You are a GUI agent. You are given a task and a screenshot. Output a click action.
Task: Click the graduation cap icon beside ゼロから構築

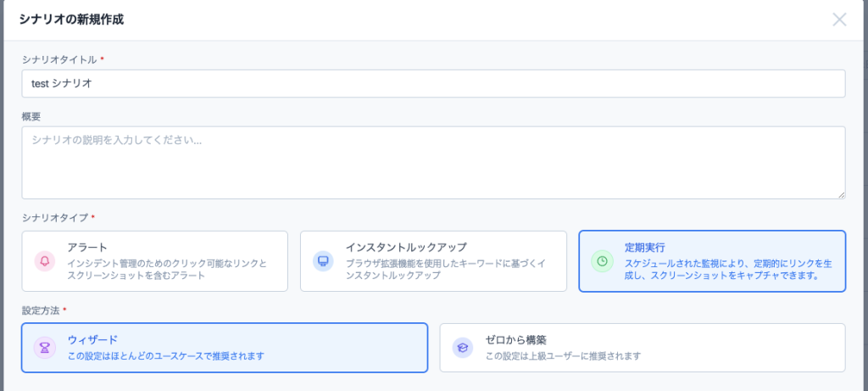click(x=462, y=347)
